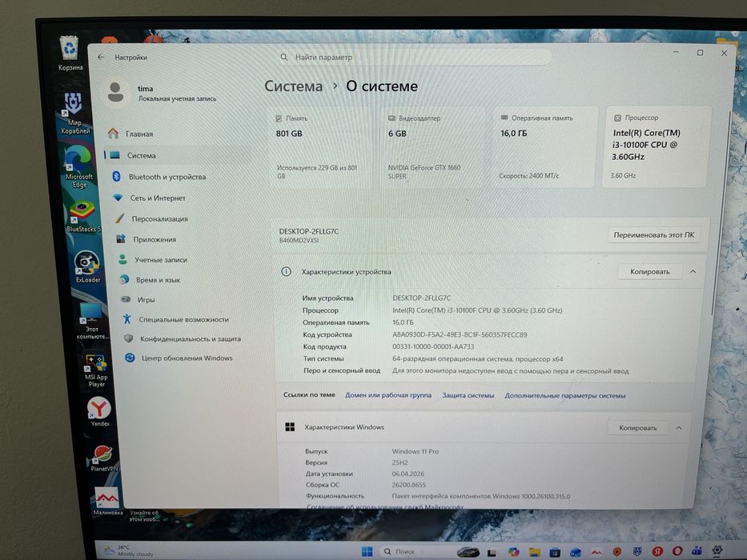Click the Оперативная память 16,0 ГБ card
747x560 pixels.
(544, 146)
